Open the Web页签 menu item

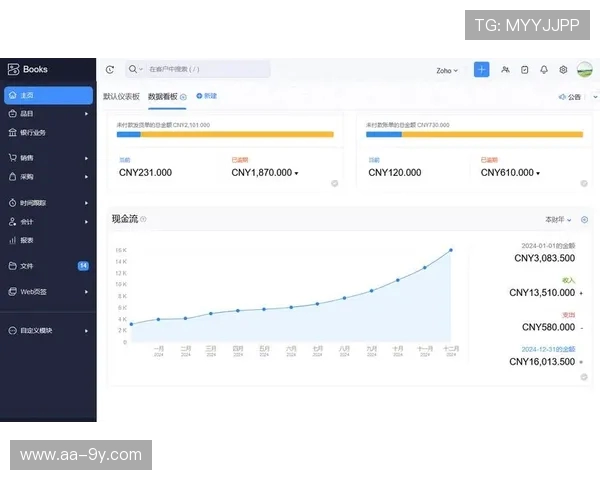pyautogui.click(x=48, y=292)
